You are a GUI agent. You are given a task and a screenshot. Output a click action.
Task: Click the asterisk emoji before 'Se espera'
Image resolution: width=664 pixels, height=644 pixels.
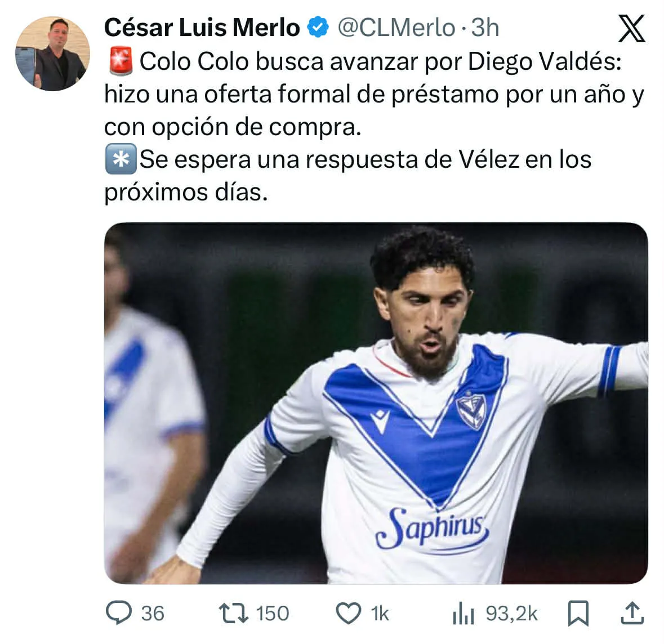click(121, 159)
